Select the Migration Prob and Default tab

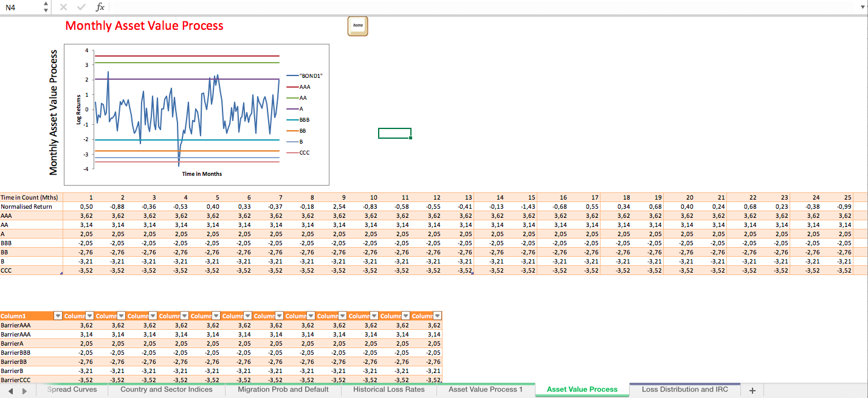pos(283,389)
